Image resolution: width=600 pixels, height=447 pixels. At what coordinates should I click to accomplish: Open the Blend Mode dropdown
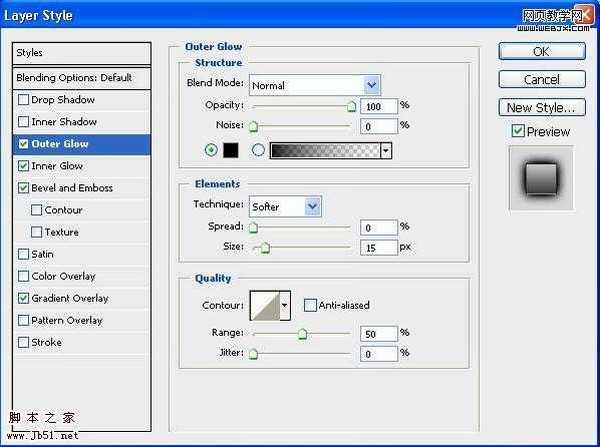click(372, 86)
